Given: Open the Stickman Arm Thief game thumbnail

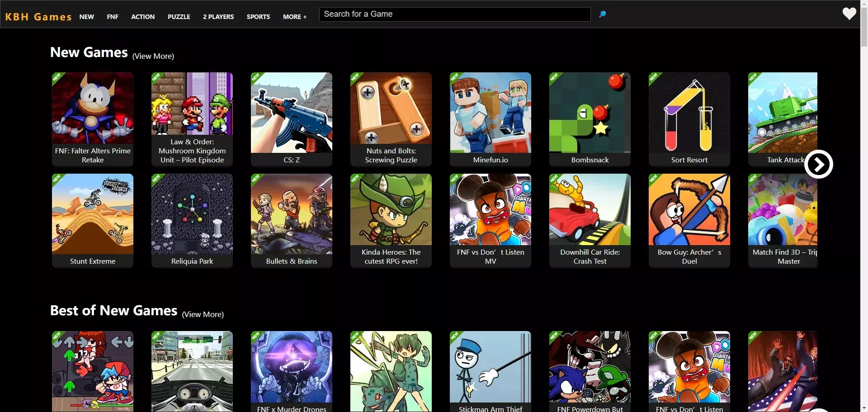Looking at the screenshot, I should coord(491,372).
